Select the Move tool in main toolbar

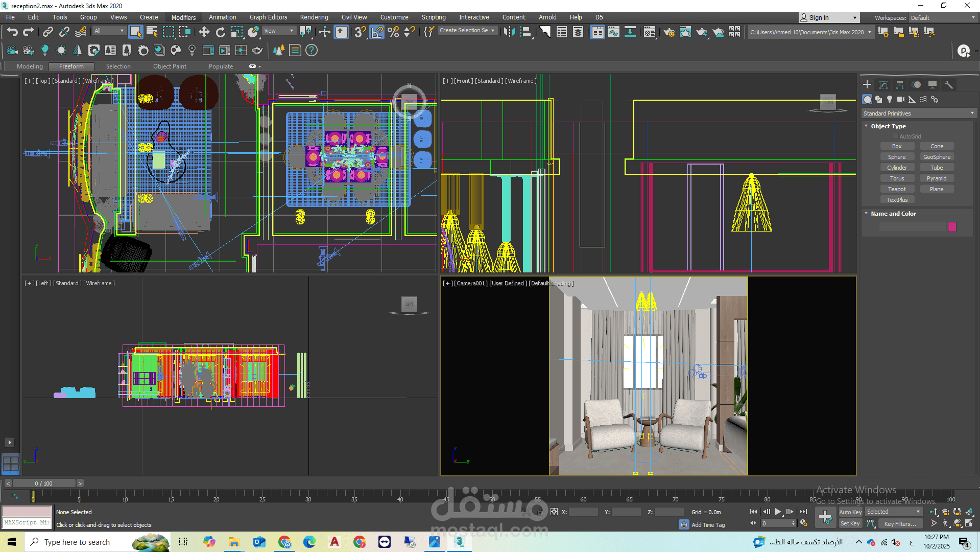(204, 32)
